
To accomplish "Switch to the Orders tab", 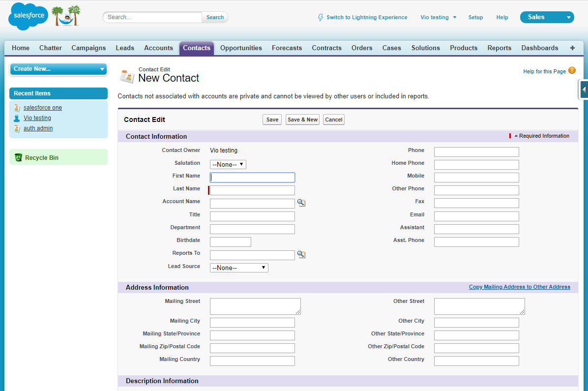I will coord(362,48).
